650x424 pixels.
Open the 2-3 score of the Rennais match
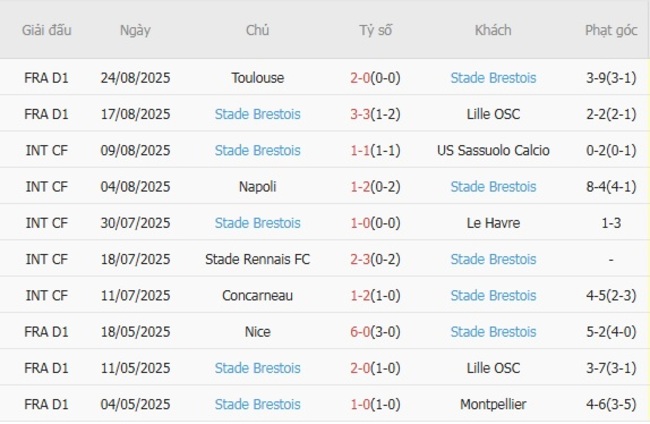point(363,260)
